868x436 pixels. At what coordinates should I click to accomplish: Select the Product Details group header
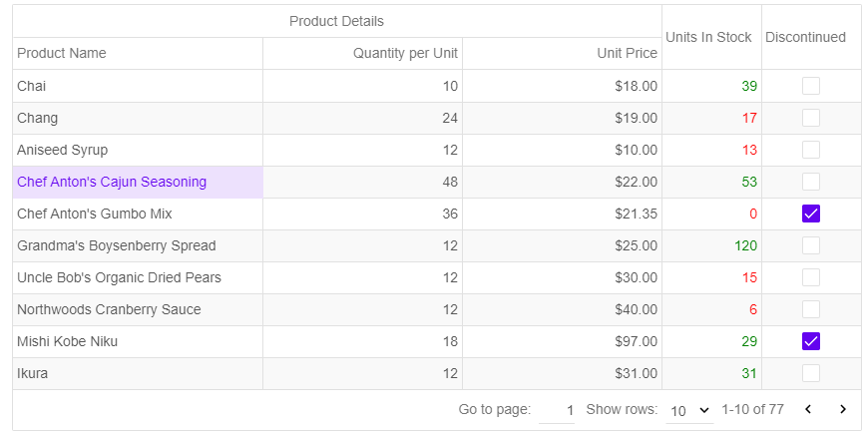(x=336, y=21)
